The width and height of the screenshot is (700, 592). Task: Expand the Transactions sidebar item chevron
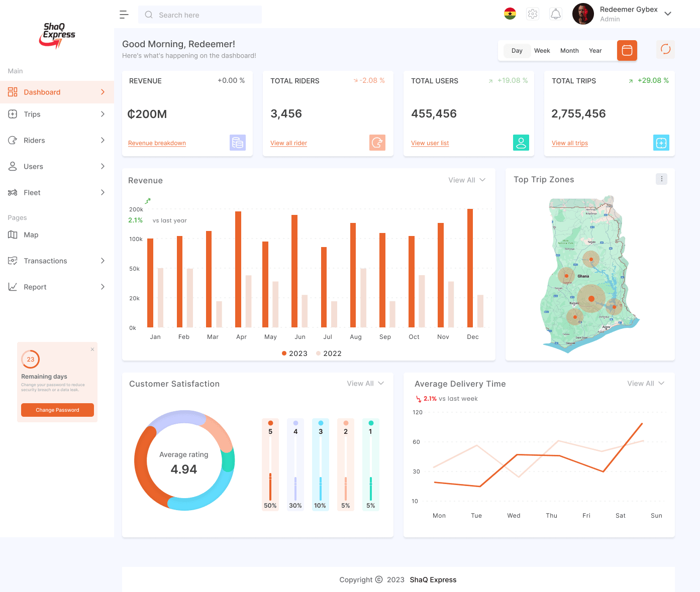click(103, 261)
